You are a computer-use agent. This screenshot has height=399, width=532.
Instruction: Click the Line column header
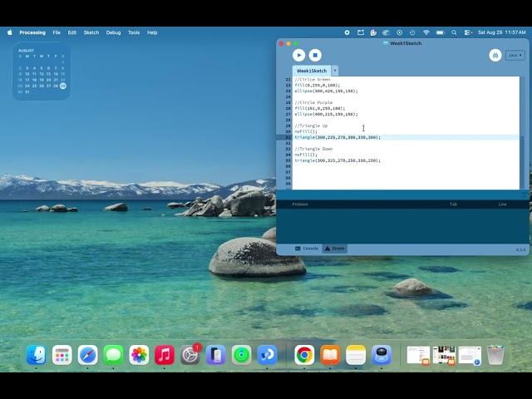[502, 204]
